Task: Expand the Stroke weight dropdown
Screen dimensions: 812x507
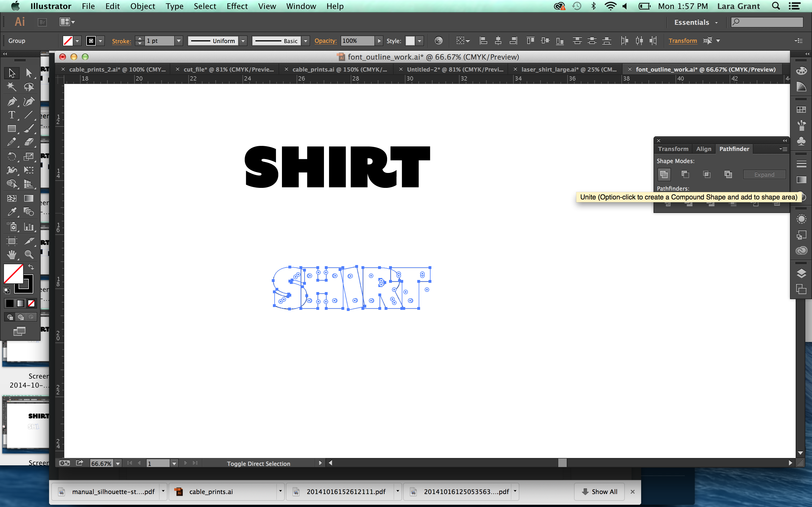Action: [178, 40]
